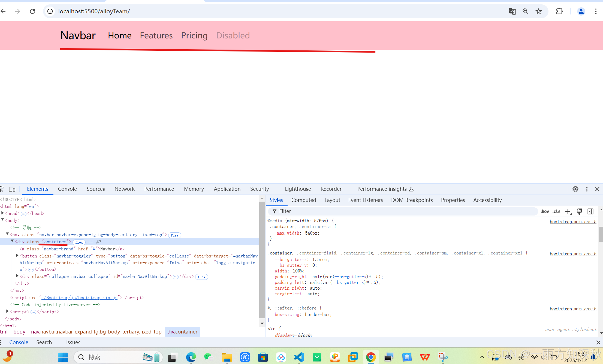This screenshot has width=603, height=364.
Task: Open WeChat from the taskbar
Action: 209,357
